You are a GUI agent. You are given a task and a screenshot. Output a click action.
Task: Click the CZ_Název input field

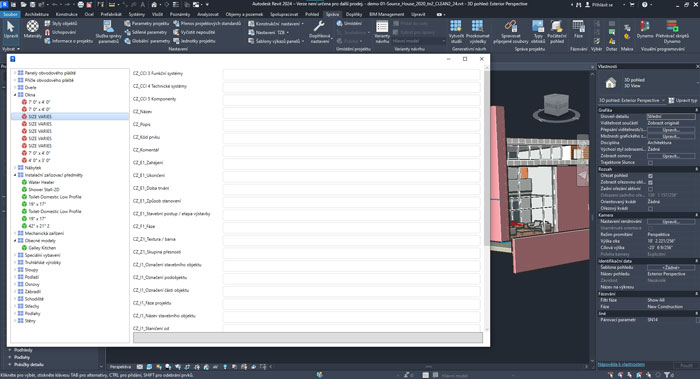[x=351, y=112]
